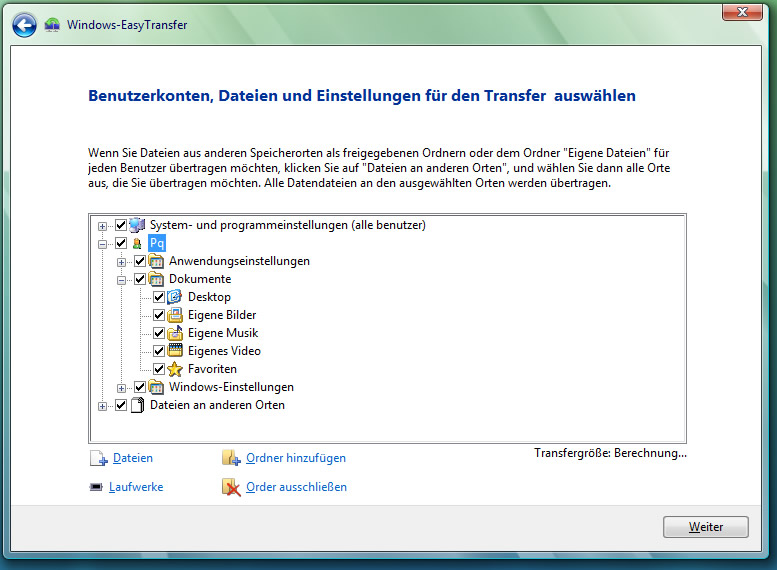This screenshot has width=777, height=570.
Task: Select the Dokumente tree label
Action: coord(200,279)
